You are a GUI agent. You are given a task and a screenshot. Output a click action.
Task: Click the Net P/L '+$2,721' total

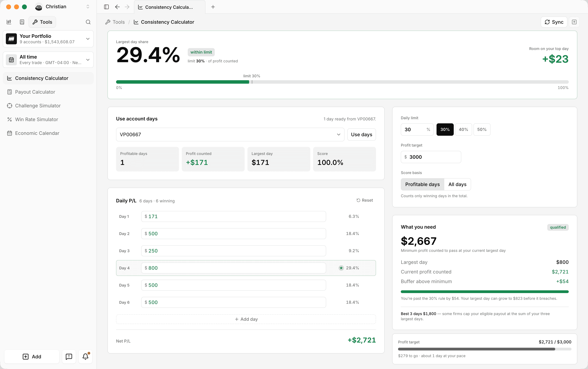point(362,340)
